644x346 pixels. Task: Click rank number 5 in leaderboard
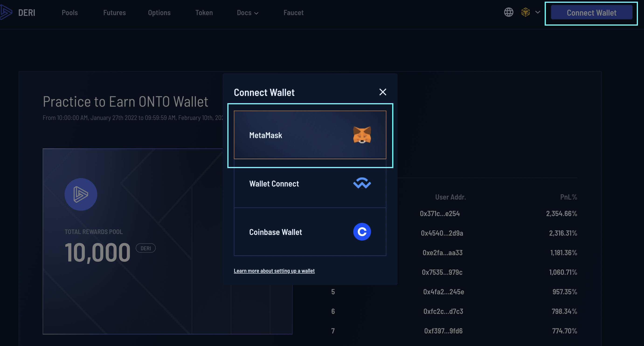[333, 292]
